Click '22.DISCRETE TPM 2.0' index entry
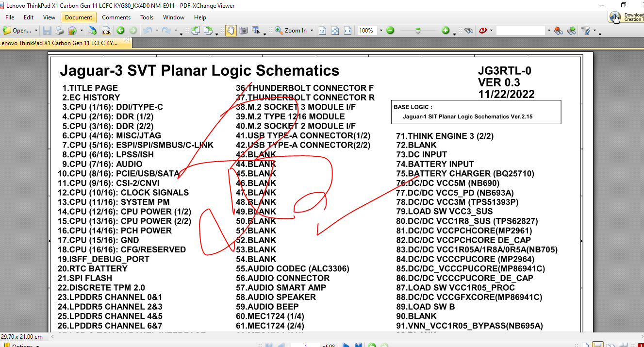This screenshot has width=644, height=347. click(101, 287)
